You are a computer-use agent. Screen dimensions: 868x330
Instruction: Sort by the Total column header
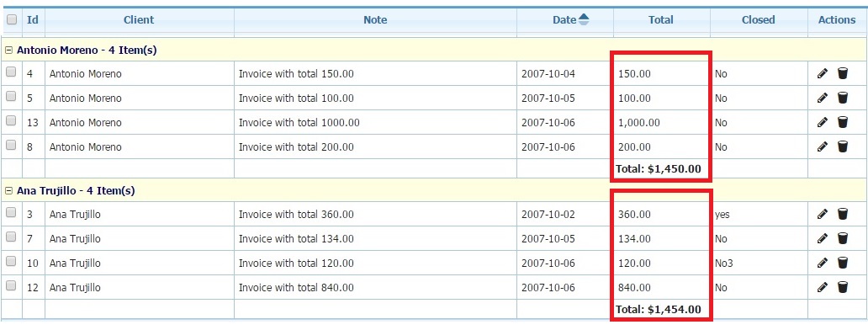(x=661, y=20)
